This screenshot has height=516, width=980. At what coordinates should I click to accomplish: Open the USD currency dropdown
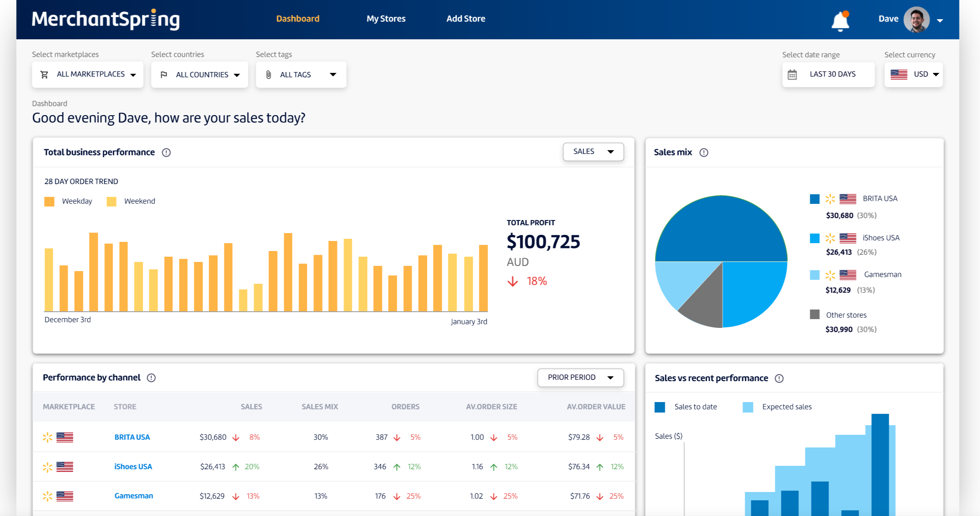tap(914, 75)
